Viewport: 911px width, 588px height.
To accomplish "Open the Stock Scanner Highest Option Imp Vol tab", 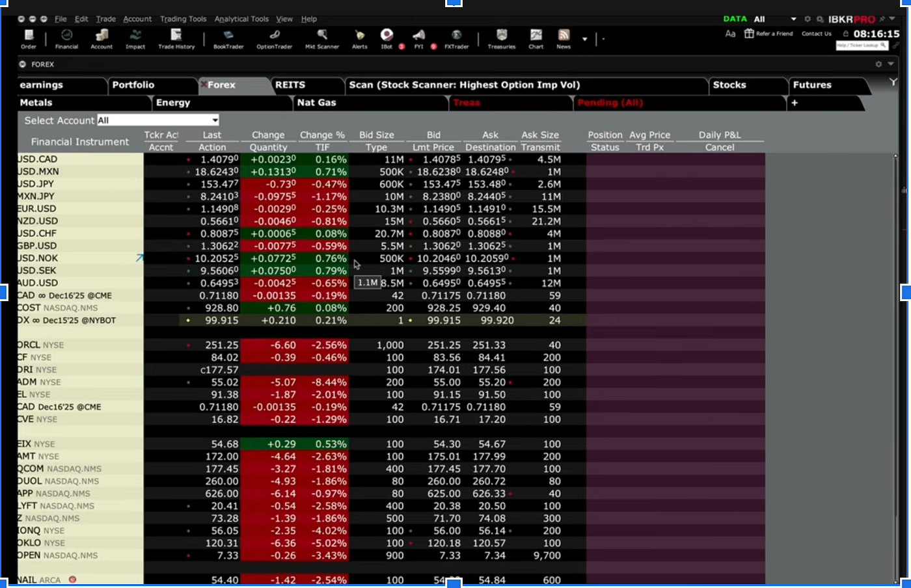I will coord(526,85).
